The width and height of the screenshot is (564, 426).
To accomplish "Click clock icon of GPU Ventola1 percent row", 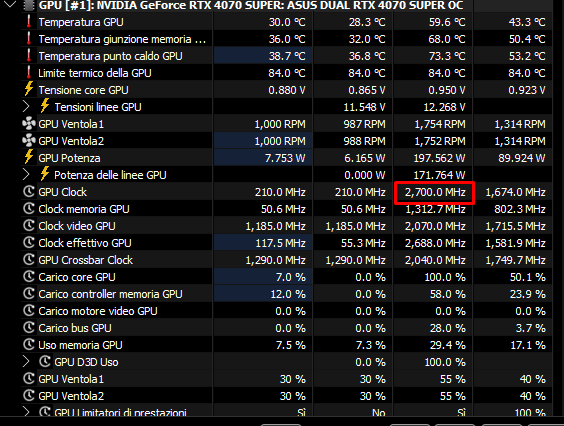I will point(29,378).
